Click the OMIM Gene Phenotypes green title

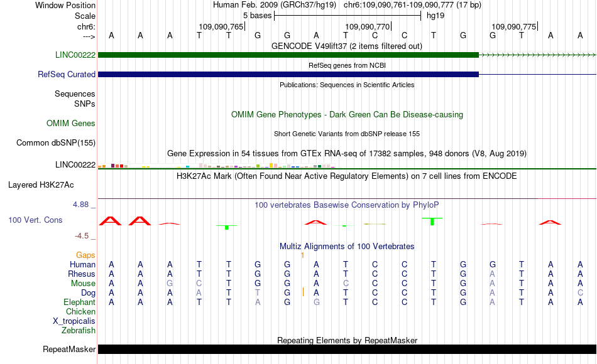tap(347, 114)
